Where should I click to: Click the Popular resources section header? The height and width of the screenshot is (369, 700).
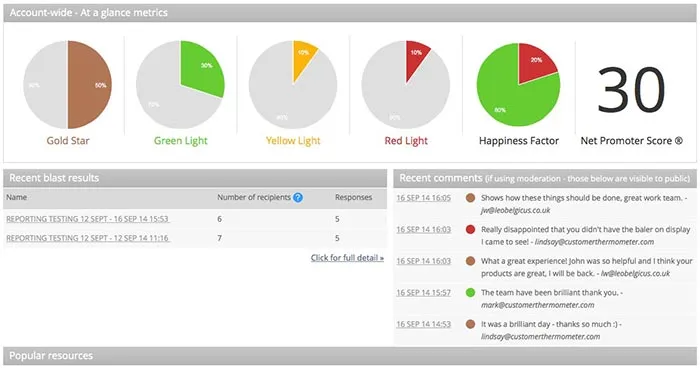click(350, 356)
